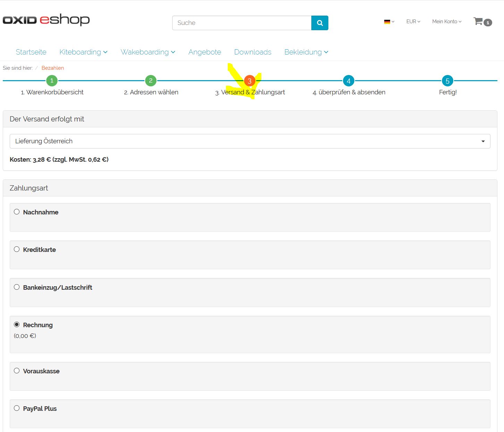The width and height of the screenshot is (504, 432).
Task: Click the magnifier search button
Action: (320, 23)
